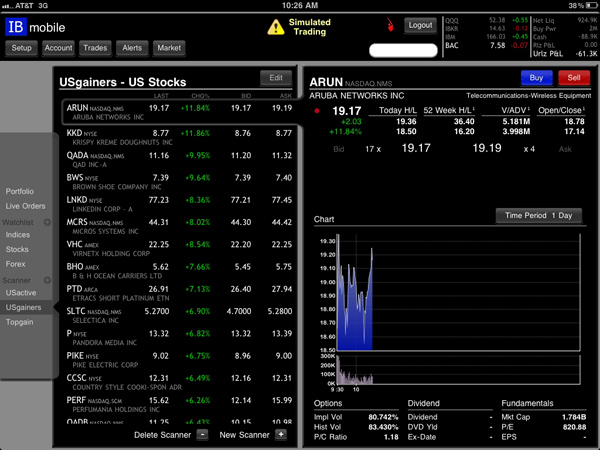The image size is (600, 450).
Task: Click the BAC ticker in top quote strip
Action: [452, 46]
